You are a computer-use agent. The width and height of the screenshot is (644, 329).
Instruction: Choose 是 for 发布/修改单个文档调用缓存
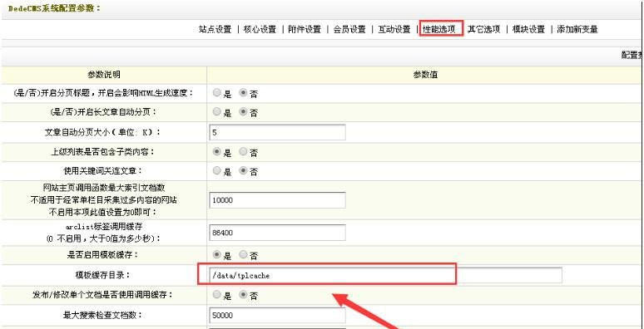[x=216, y=295]
